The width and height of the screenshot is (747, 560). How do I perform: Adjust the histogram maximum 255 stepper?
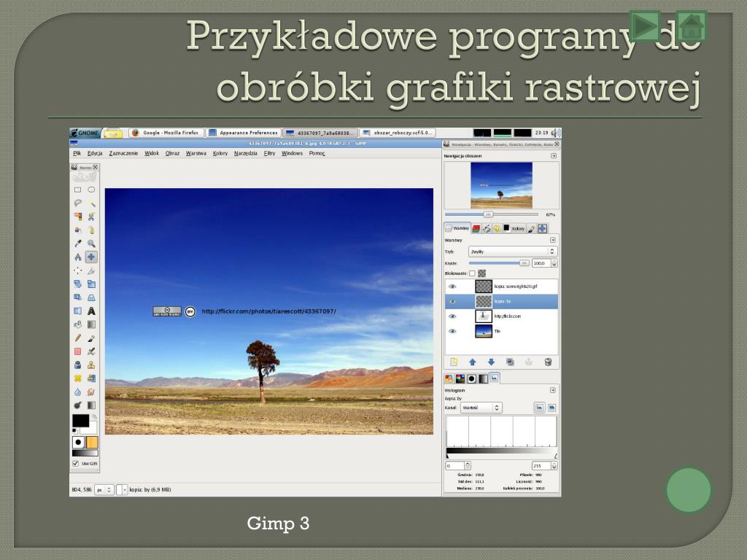pos(554,465)
